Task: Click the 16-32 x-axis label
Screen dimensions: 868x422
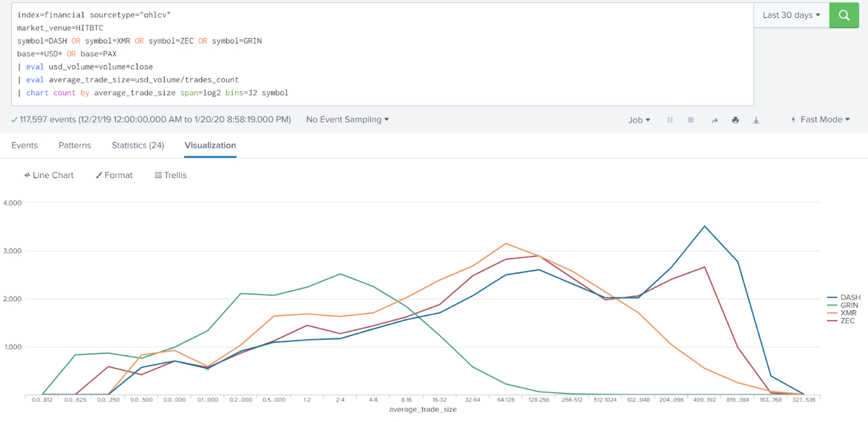Action: pos(439,400)
